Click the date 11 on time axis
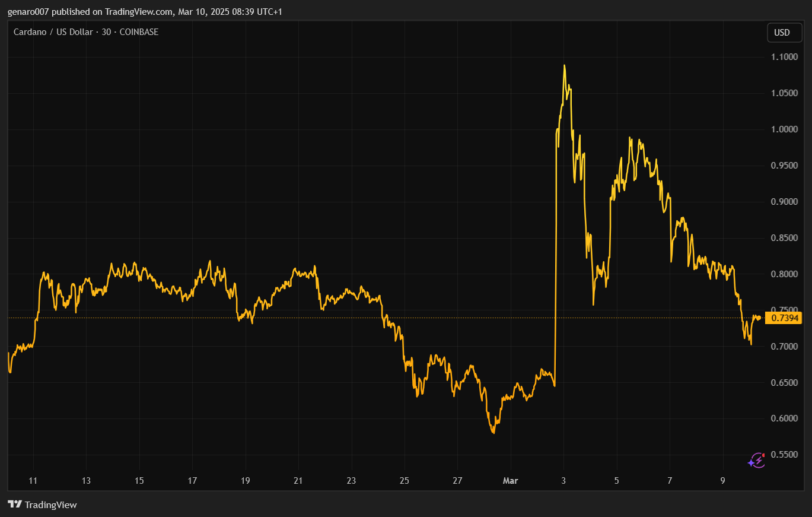 coord(33,481)
